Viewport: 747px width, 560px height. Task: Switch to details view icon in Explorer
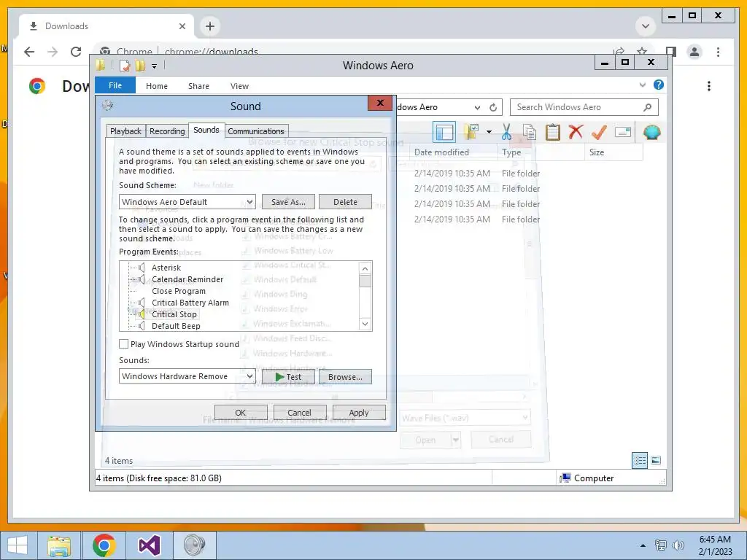(x=639, y=460)
